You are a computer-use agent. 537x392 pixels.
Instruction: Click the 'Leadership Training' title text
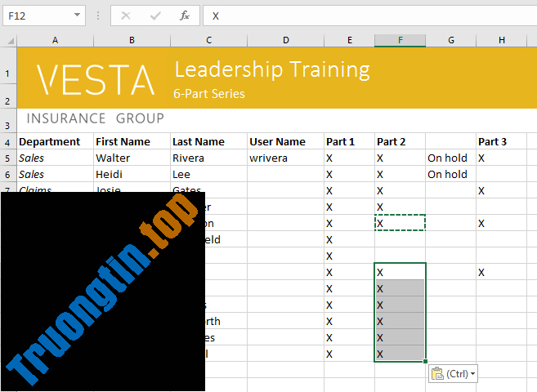(272, 69)
